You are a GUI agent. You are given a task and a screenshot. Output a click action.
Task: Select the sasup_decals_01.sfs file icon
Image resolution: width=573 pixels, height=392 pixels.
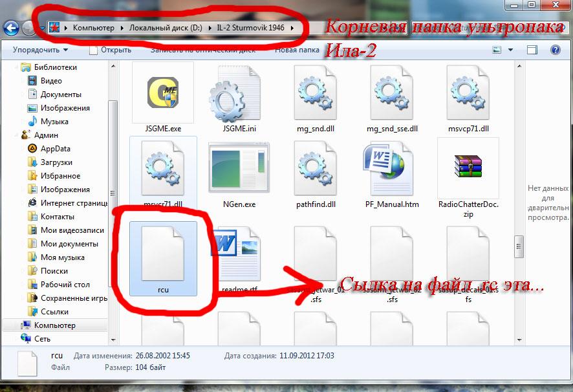tap(468, 253)
